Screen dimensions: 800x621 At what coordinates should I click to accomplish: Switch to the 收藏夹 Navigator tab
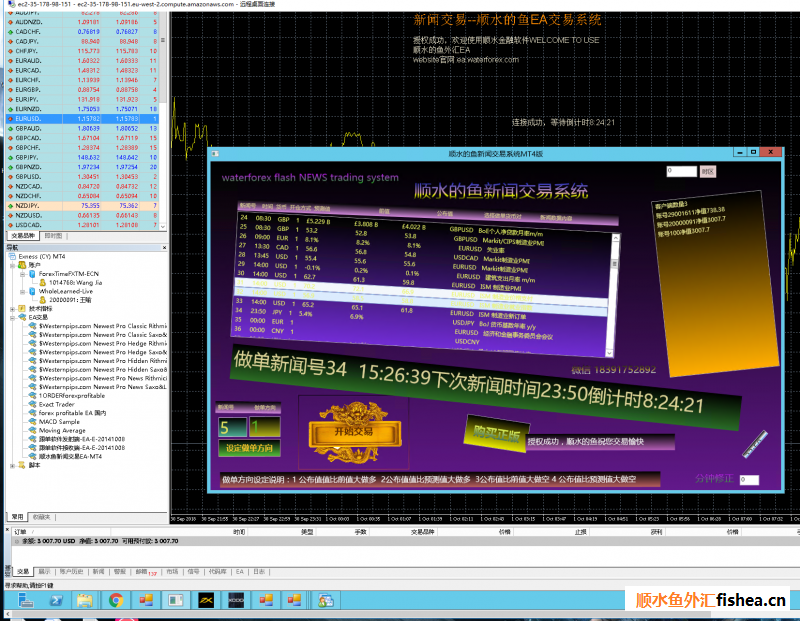[x=41, y=517]
